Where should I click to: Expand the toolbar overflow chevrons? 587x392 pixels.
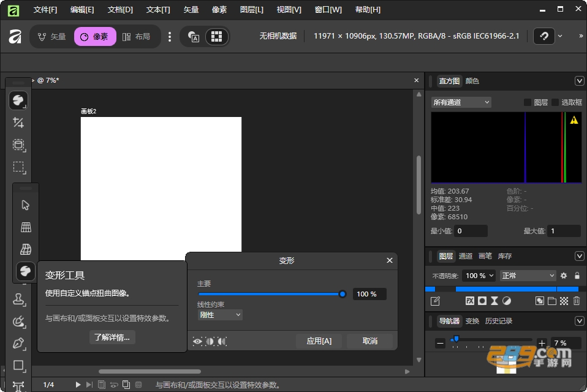click(581, 36)
